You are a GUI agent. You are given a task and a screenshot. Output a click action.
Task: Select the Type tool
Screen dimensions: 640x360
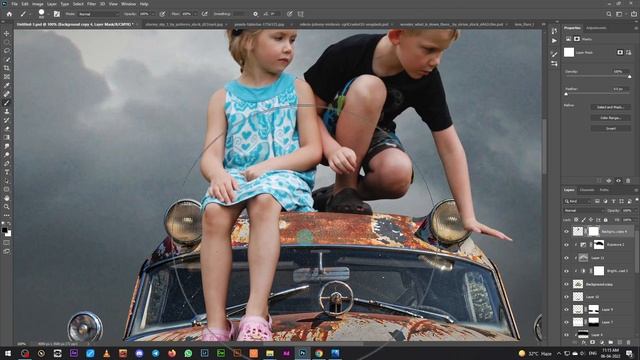[x=7, y=172]
